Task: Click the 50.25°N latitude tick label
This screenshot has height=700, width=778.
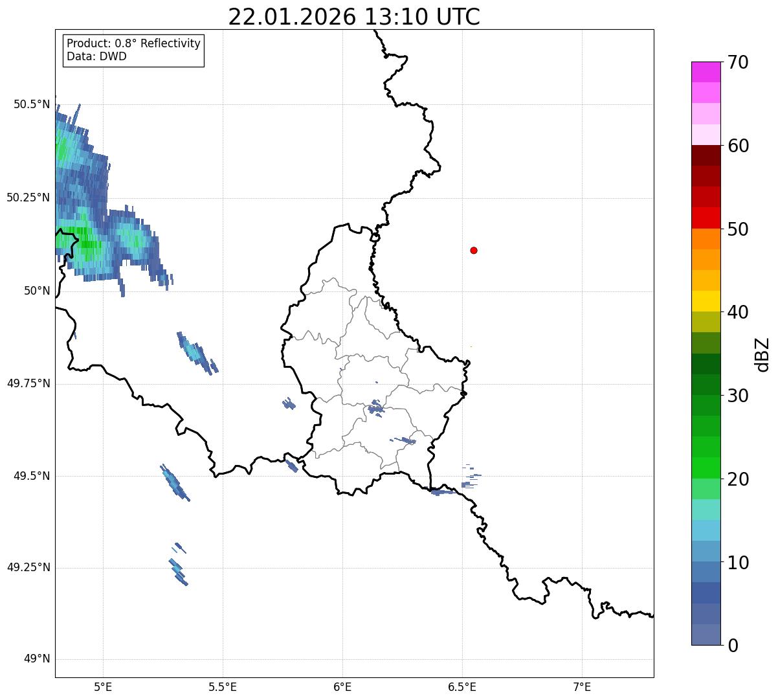Action: click(28, 198)
